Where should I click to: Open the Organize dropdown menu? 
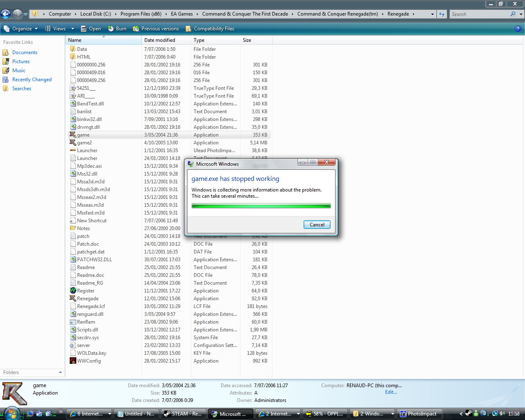point(21,29)
